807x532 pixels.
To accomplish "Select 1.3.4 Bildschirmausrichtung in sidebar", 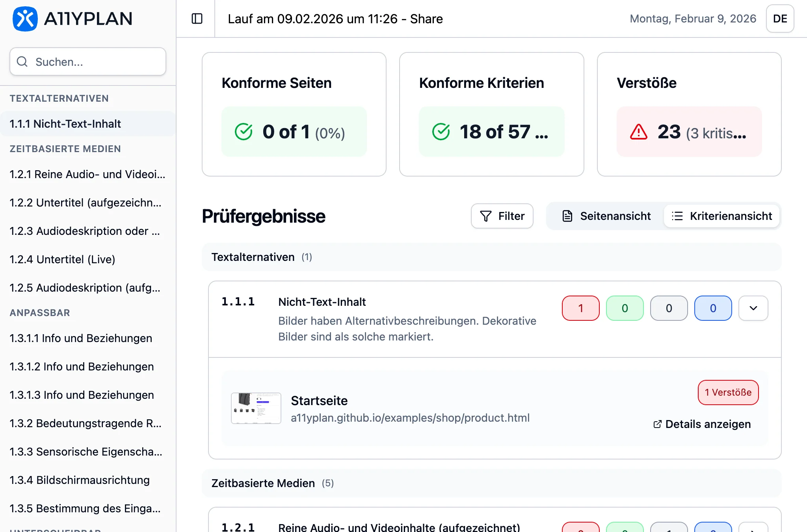I will point(80,480).
